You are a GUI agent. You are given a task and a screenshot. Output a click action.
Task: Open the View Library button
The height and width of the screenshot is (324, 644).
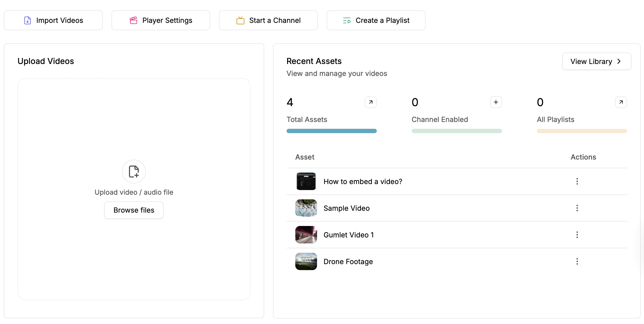click(597, 61)
